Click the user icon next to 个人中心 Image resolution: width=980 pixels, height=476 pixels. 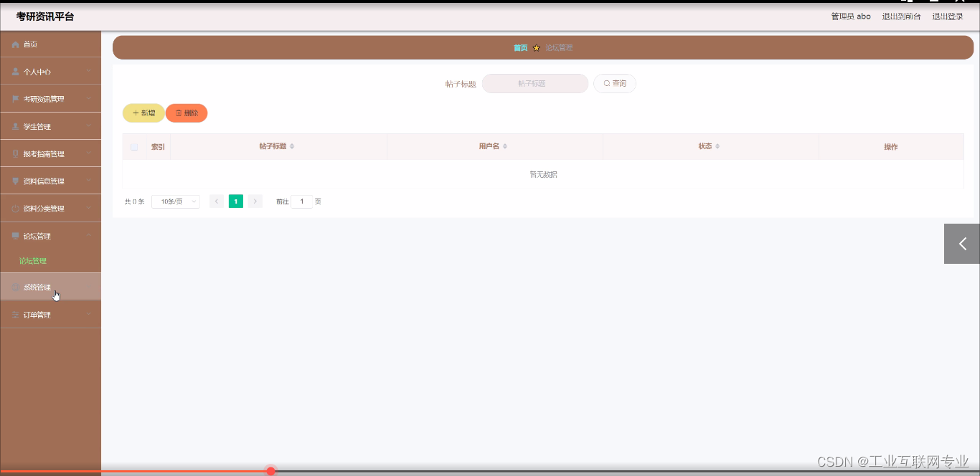(15, 71)
